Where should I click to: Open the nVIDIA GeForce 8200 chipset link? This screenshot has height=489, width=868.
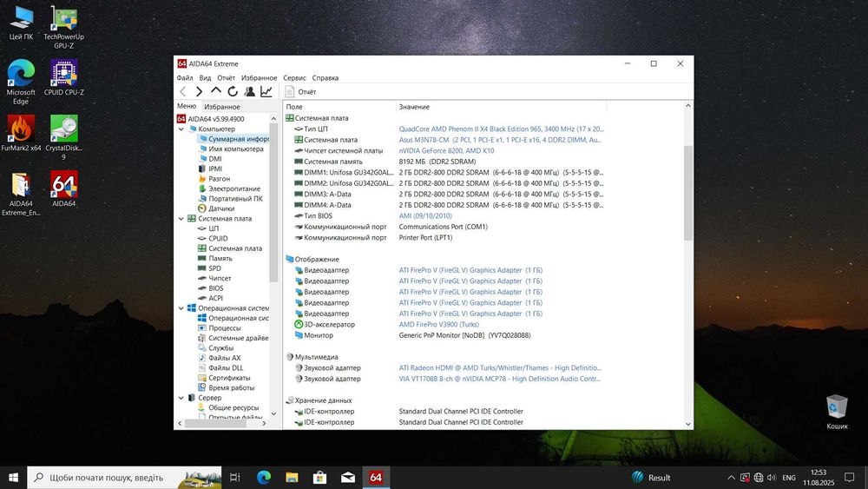point(446,150)
